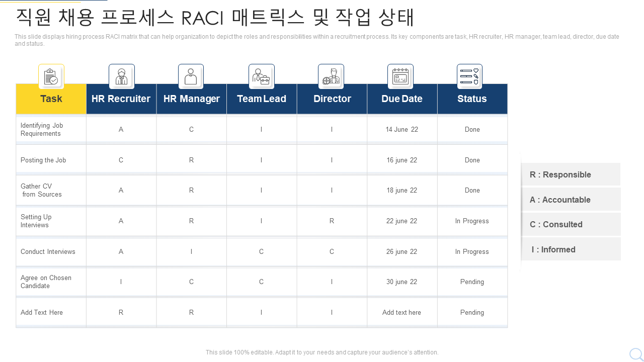Select the yellow Task column header

coord(51,99)
